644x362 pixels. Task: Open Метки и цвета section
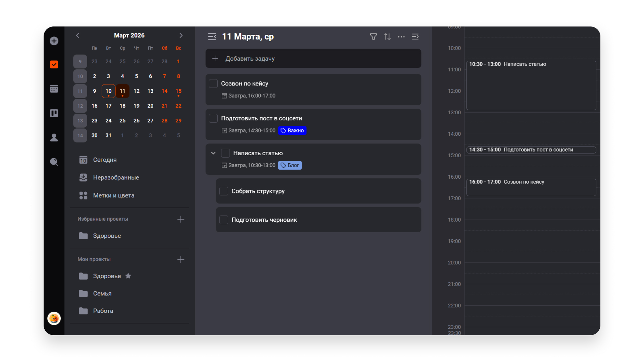tap(113, 195)
